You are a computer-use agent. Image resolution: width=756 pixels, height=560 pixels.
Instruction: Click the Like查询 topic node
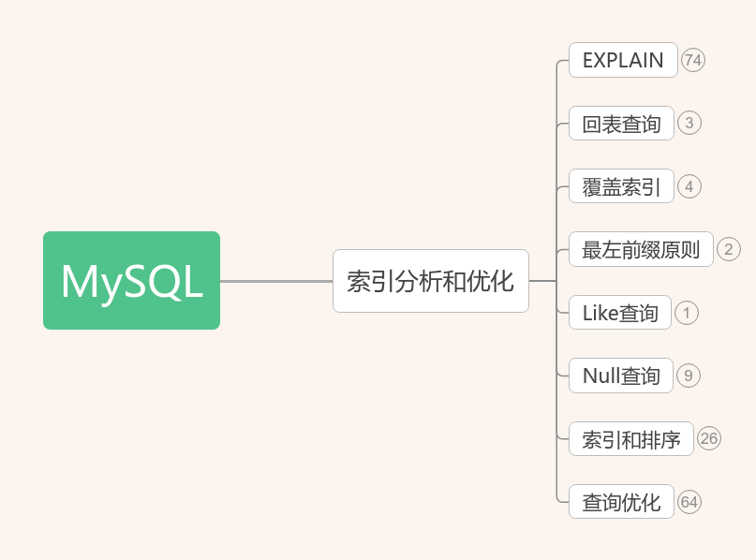[619, 313]
